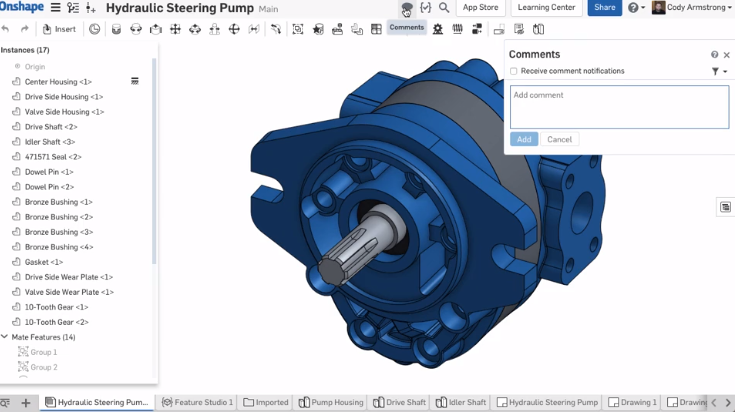Open Cody Armstrong user account dropdown
This screenshot has width=740, height=412.
[692, 8]
